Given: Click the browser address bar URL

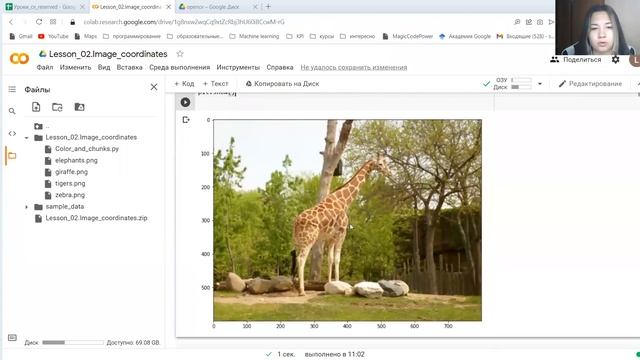Looking at the screenshot, I should 184,22.
